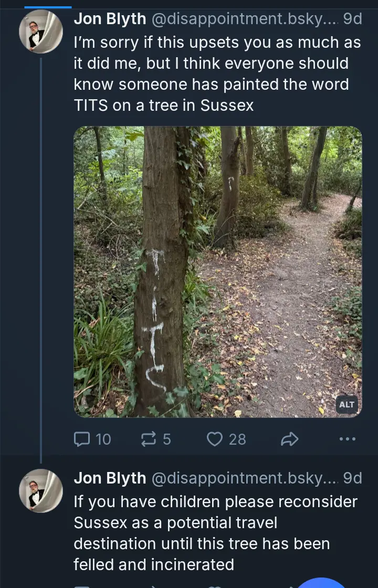Click the reply count number 10
Viewport: 378px width, 588px height.
(x=103, y=439)
